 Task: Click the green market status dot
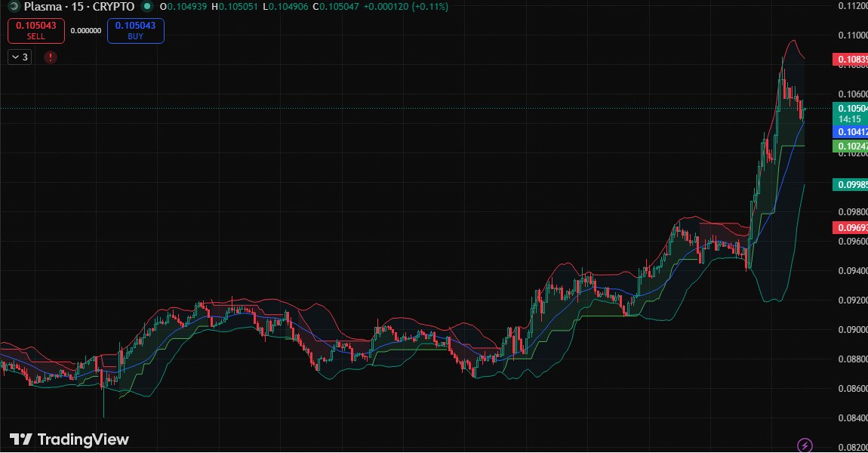click(x=146, y=7)
